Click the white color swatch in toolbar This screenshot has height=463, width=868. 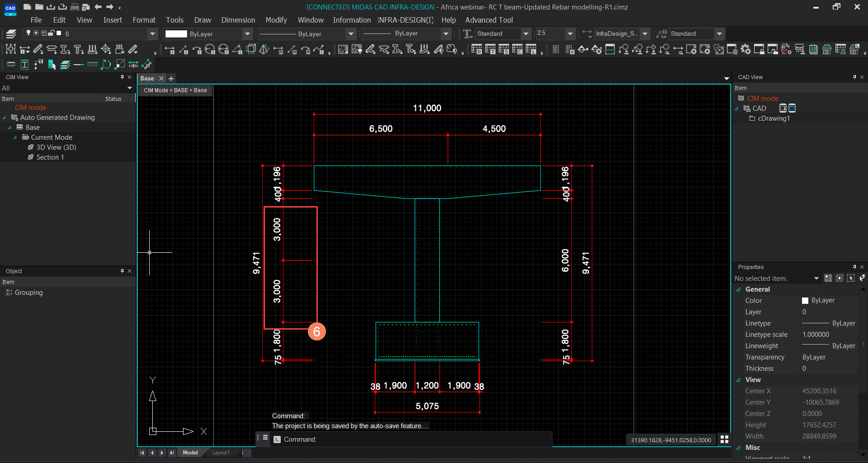[176, 34]
